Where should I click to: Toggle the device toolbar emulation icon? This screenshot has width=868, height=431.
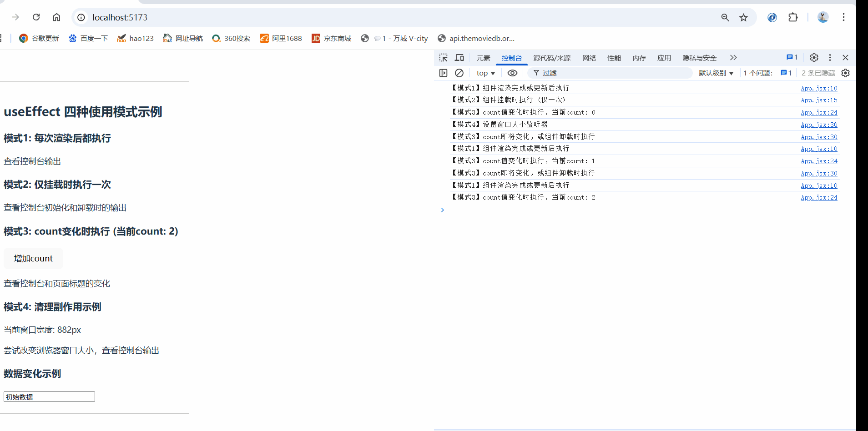click(x=459, y=58)
